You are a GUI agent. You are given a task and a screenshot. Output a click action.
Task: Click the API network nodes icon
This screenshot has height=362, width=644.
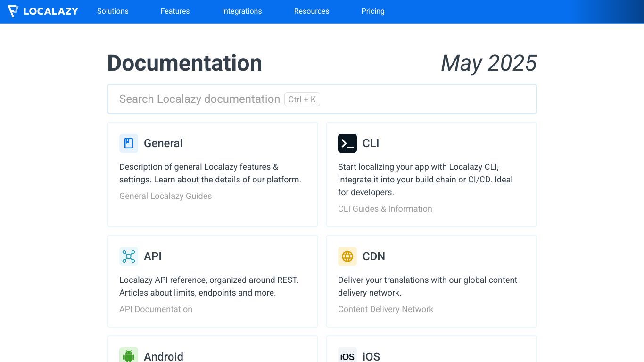click(x=129, y=256)
